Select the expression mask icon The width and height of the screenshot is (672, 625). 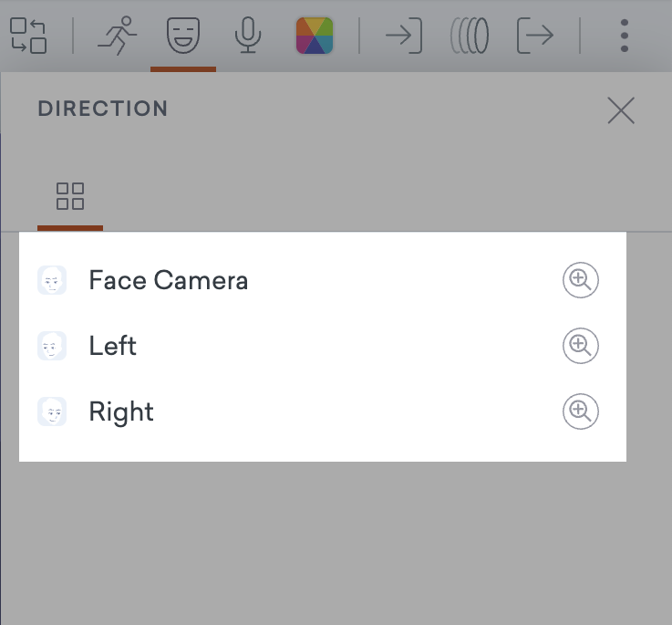point(183,36)
